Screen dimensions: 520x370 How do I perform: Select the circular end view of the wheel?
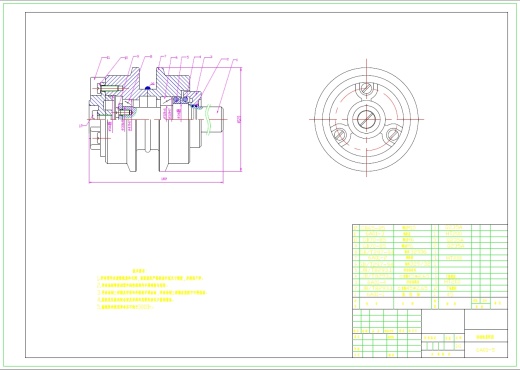click(366, 119)
